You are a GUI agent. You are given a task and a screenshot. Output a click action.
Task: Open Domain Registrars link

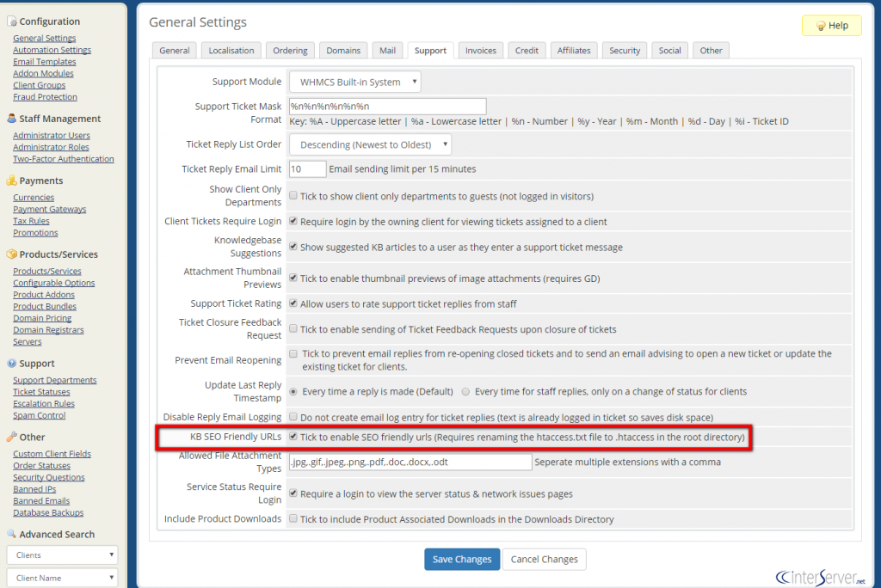[48, 330]
